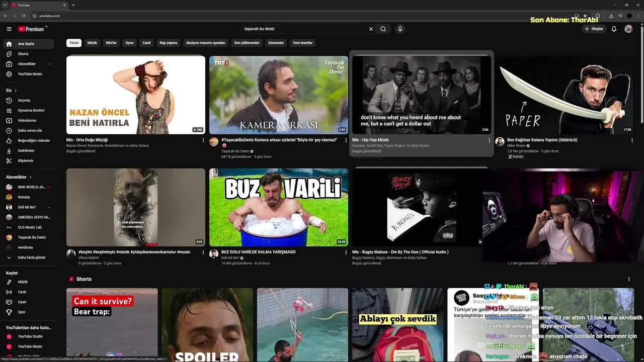
Task: Open a new browser tab
Action: [x=73, y=5]
